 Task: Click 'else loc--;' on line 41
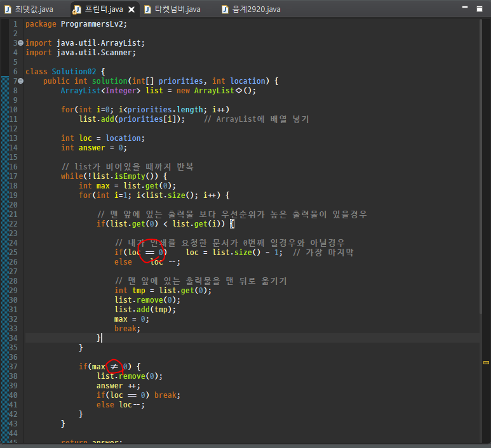pos(121,405)
